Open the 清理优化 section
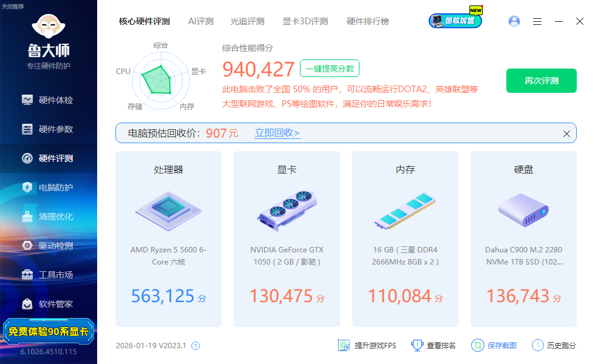Screen dimensions: 595x364 (49, 217)
